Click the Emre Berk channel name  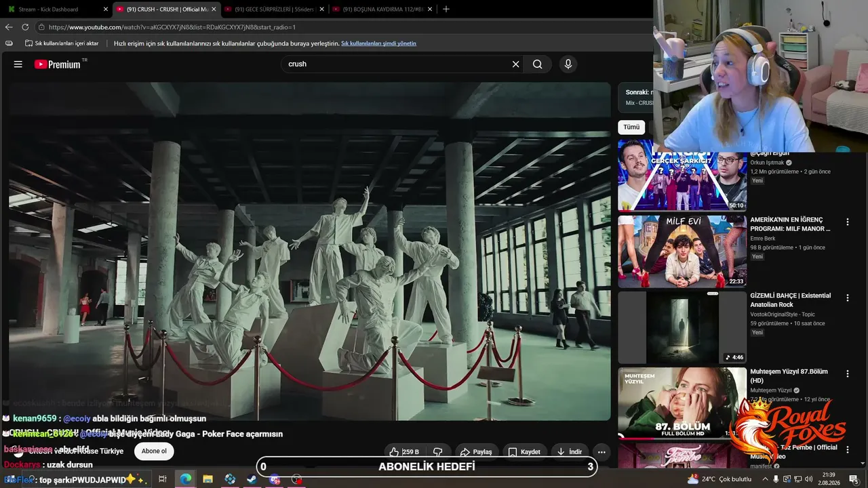tap(763, 239)
